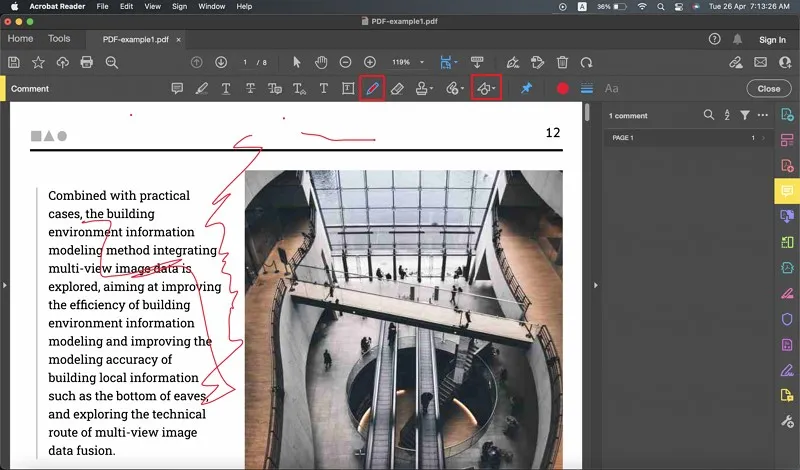Switch to the Tools tab
Viewport: 800px width, 470px height.
59,39
